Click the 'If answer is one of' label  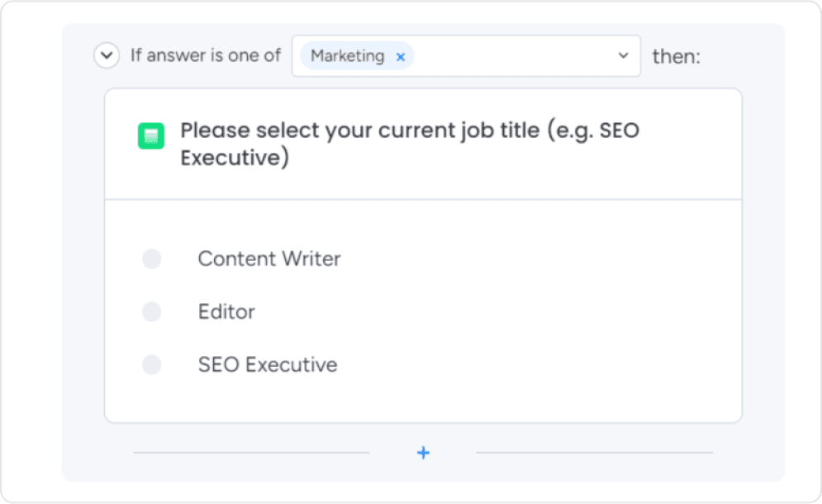pos(205,55)
